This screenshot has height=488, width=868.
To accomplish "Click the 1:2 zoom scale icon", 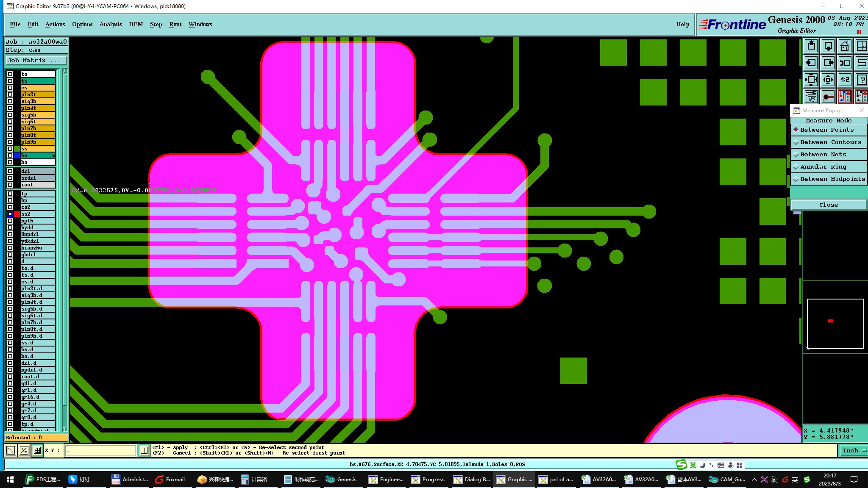I will (845, 80).
